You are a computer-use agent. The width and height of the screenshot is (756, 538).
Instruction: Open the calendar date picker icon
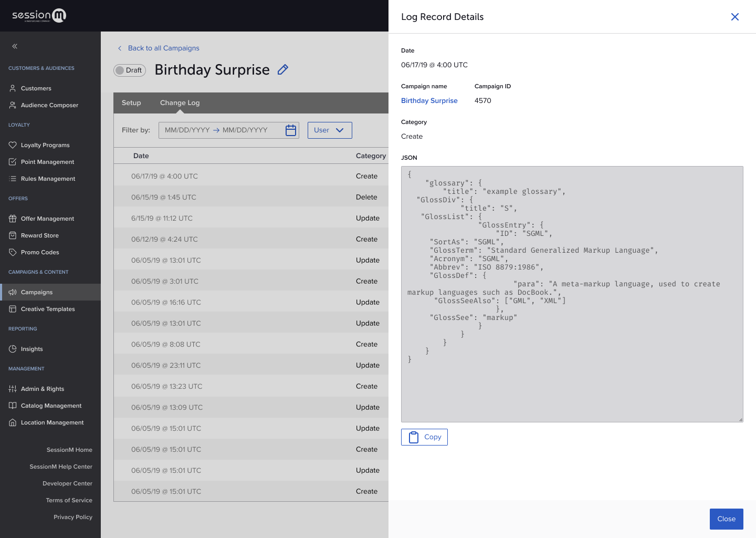[291, 130]
